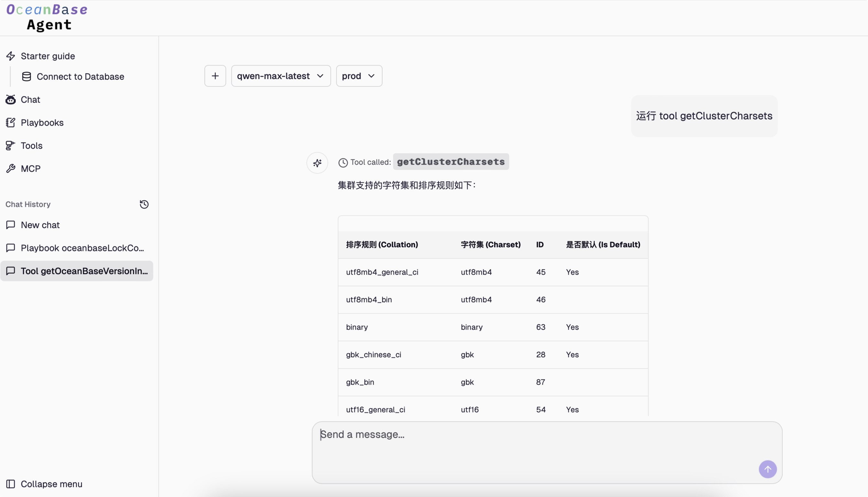868x497 pixels.
Task: Click the ID value 87
Action: point(540,382)
